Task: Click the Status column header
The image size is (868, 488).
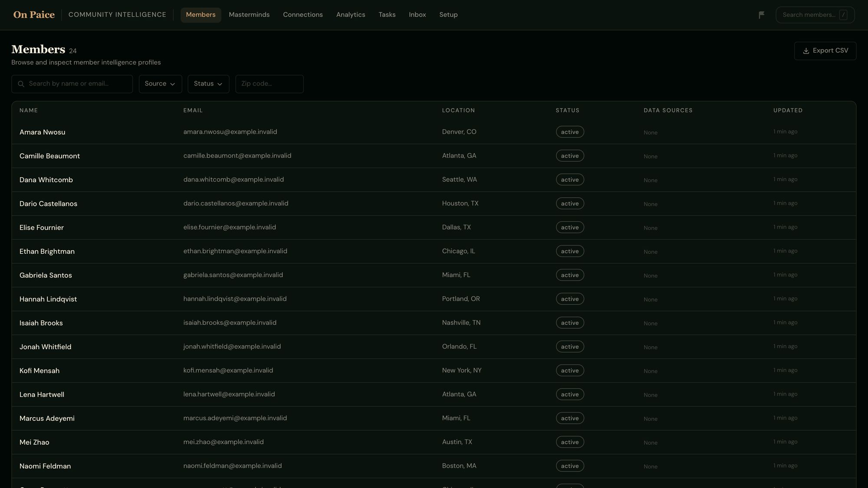Action: [x=568, y=111]
